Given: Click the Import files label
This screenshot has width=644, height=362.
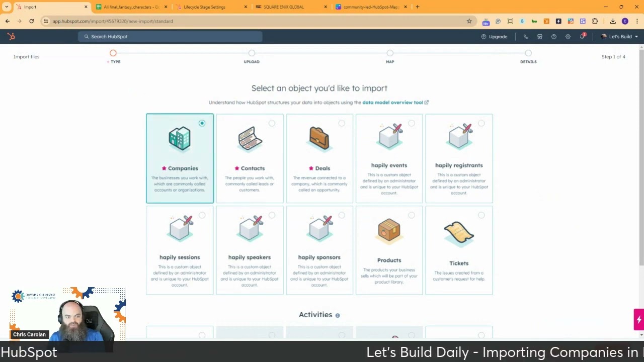Looking at the screenshot, I should (26, 57).
